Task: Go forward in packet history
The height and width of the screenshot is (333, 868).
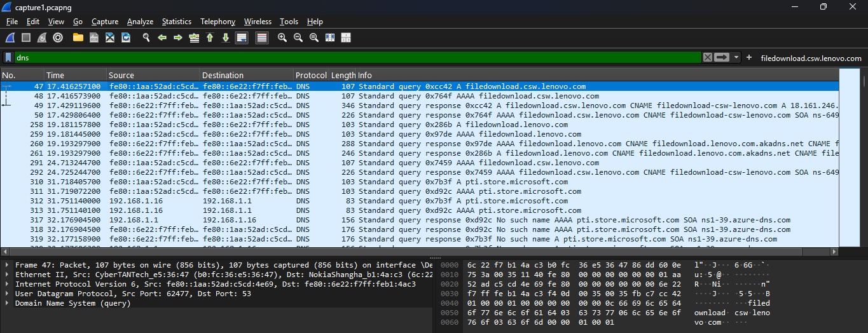Action: 178,38
